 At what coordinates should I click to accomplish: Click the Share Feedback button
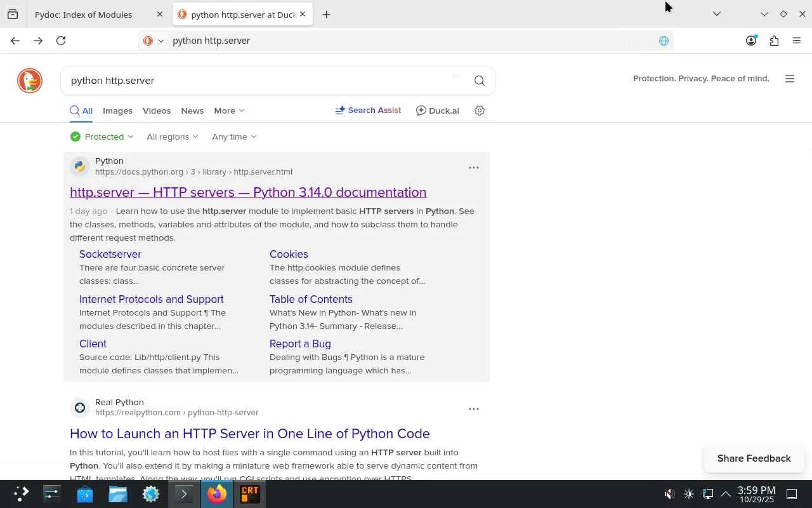[754, 458]
